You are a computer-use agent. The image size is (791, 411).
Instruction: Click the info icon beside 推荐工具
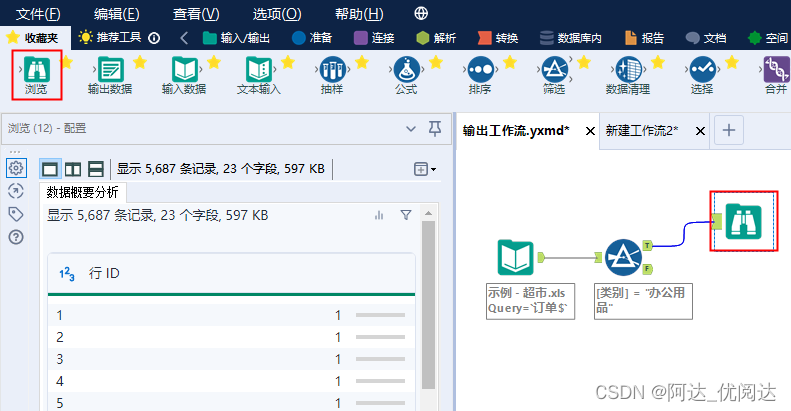click(155, 38)
